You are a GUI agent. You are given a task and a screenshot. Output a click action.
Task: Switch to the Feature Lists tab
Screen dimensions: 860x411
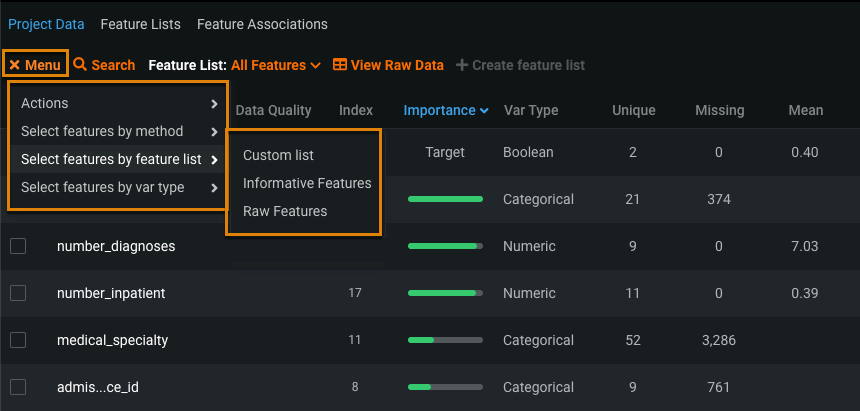(x=140, y=24)
